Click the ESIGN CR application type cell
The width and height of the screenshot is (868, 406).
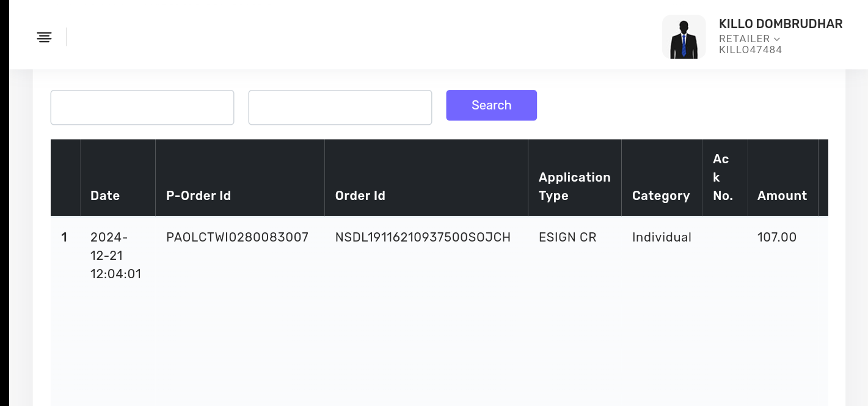coord(567,237)
